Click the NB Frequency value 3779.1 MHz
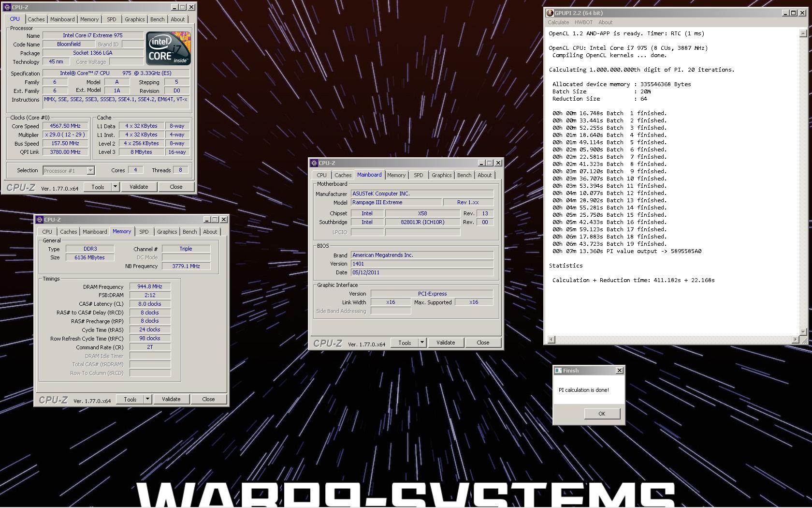Viewport: 812px width, 508px height. pyautogui.click(x=186, y=266)
